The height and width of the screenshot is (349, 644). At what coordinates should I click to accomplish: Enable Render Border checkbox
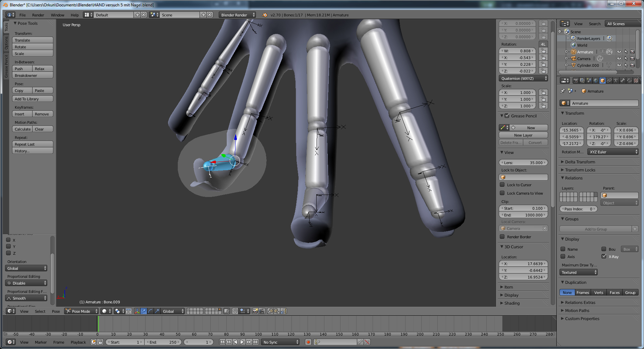[x=502, y=237]
